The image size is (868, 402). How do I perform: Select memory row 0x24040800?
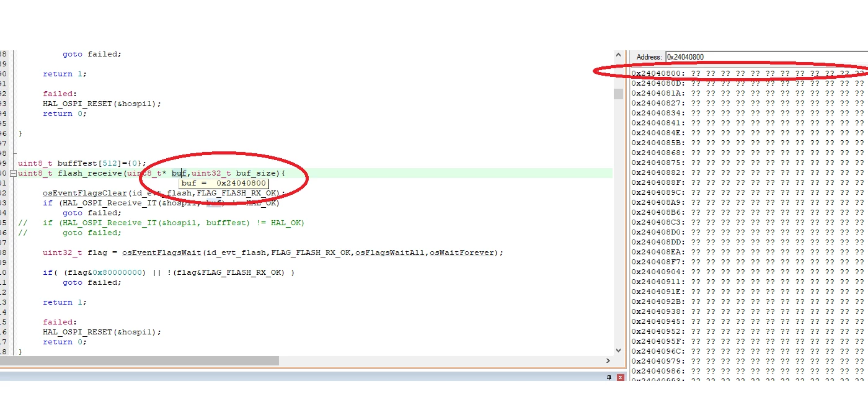pos(748,73)
